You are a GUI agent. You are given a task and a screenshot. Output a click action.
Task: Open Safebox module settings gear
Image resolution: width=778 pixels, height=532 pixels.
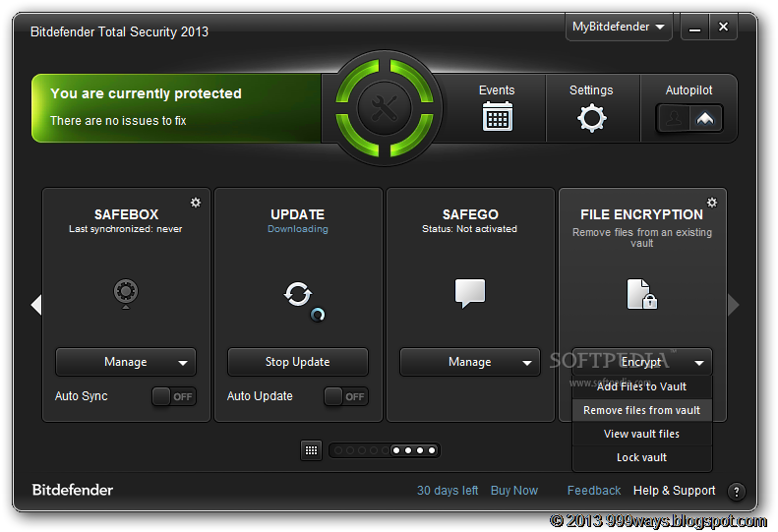click(196, 203)
